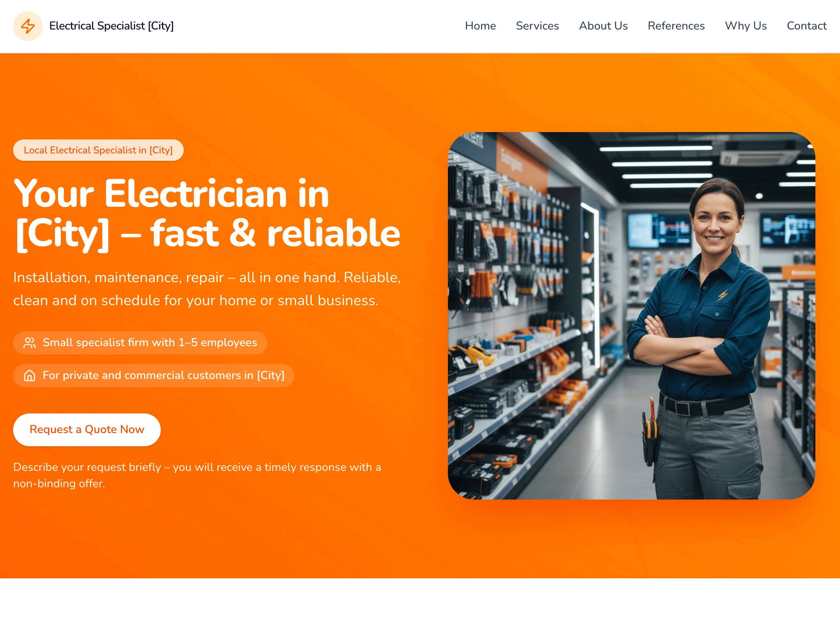
Task: Navigate to Contact in the header
Action: point(806,26)
